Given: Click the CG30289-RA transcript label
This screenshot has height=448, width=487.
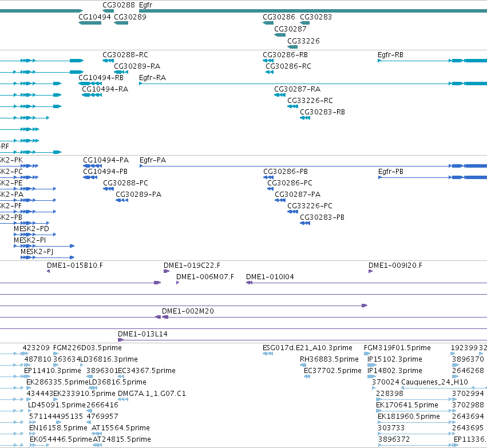Looking at the screenshot, I should coord(137,66).
